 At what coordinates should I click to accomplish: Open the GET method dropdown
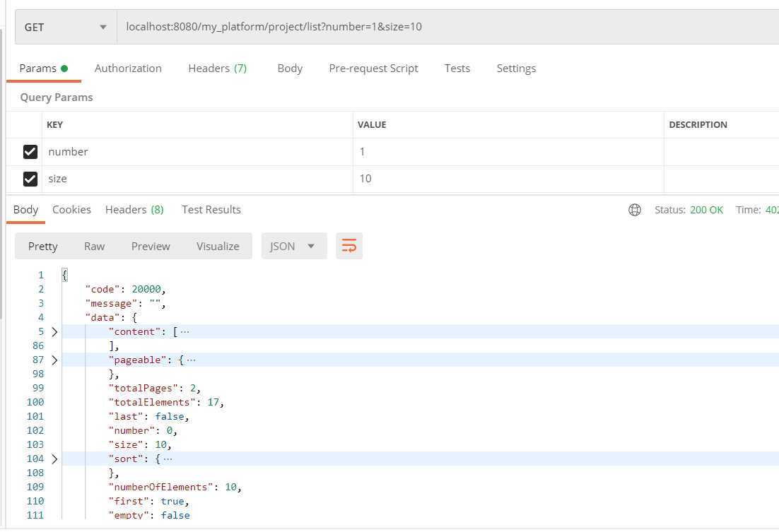(66, 28)
